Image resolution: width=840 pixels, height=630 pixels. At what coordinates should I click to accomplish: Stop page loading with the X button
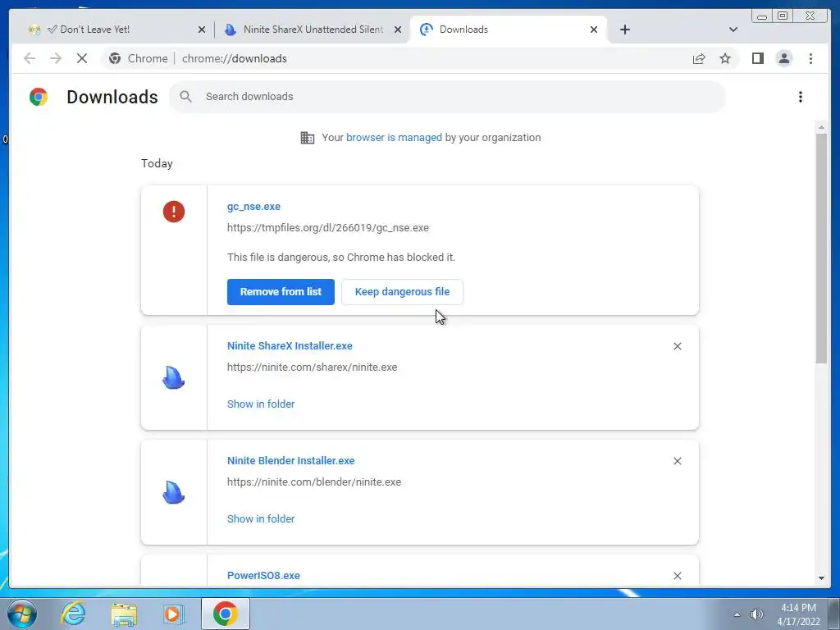point(82,58)
